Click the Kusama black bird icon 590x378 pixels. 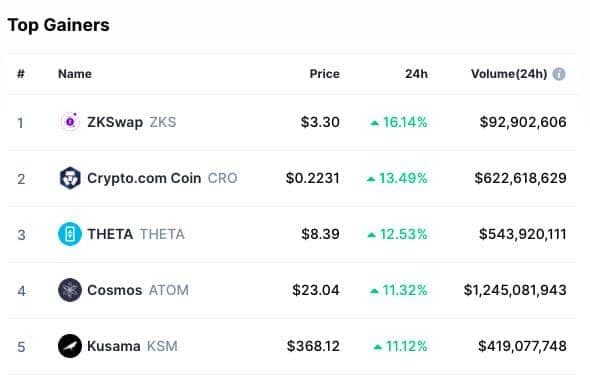pyautogui.click(x=70, y=346)
